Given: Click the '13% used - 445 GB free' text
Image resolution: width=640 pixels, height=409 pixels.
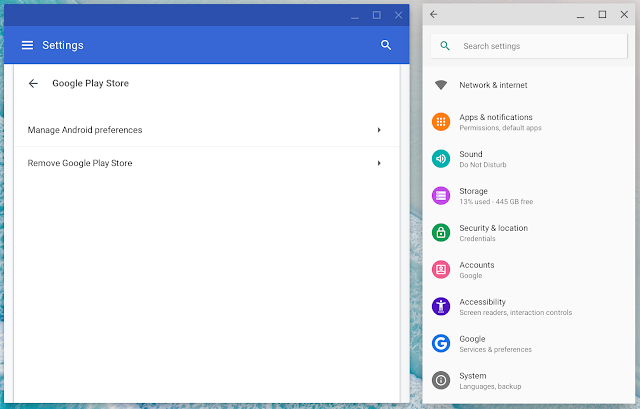Looking at the screenshot, I should pos(496,202).
